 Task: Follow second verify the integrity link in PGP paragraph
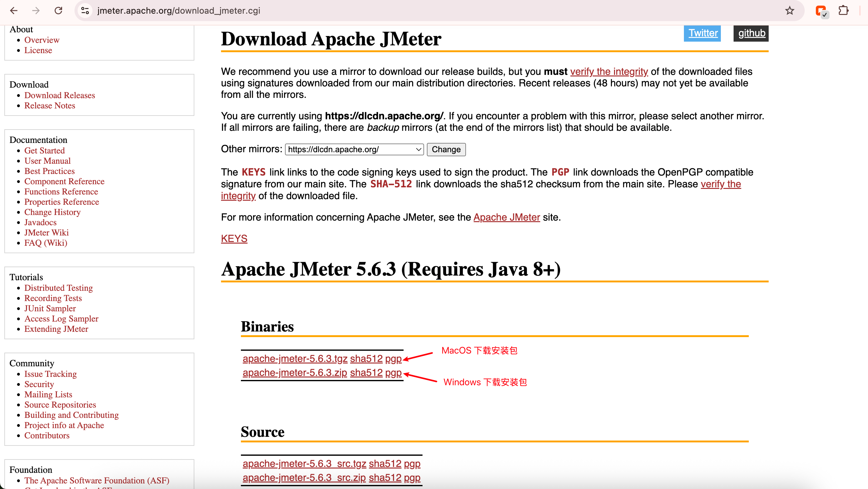click(x=721, y=184)
